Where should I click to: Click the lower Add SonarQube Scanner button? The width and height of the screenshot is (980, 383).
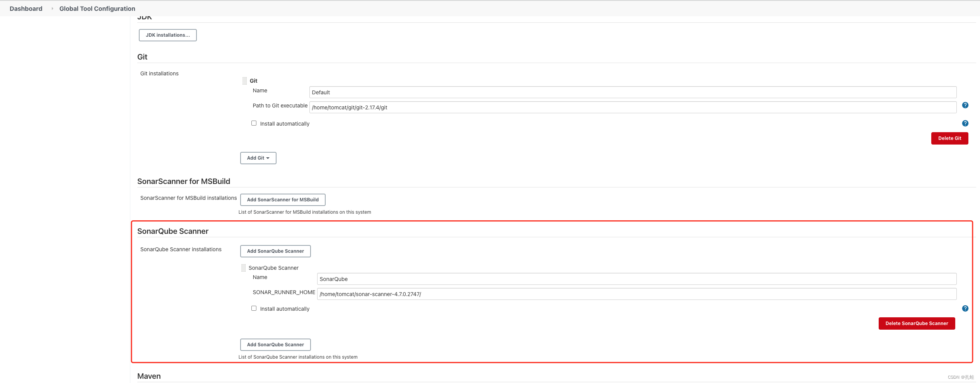[x=275, y=345]
